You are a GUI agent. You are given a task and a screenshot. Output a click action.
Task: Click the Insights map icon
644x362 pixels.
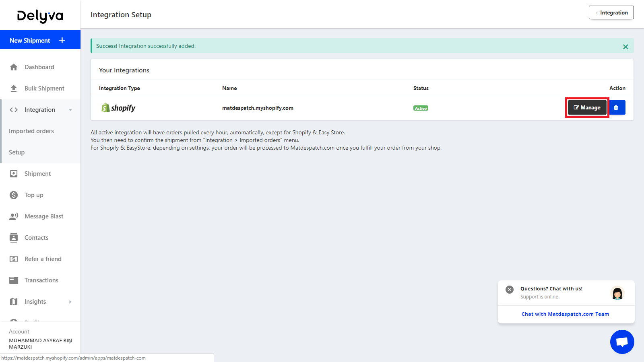(x=14, y=302)
